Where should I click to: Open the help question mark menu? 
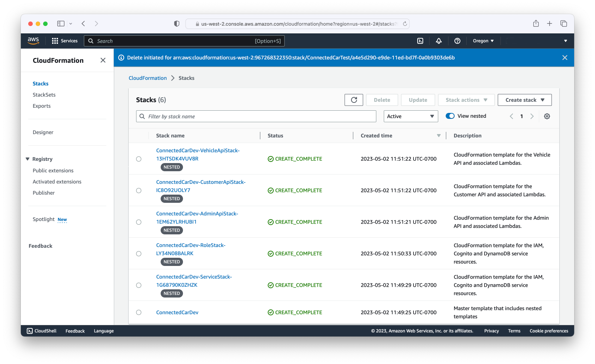tap(457, 41)
